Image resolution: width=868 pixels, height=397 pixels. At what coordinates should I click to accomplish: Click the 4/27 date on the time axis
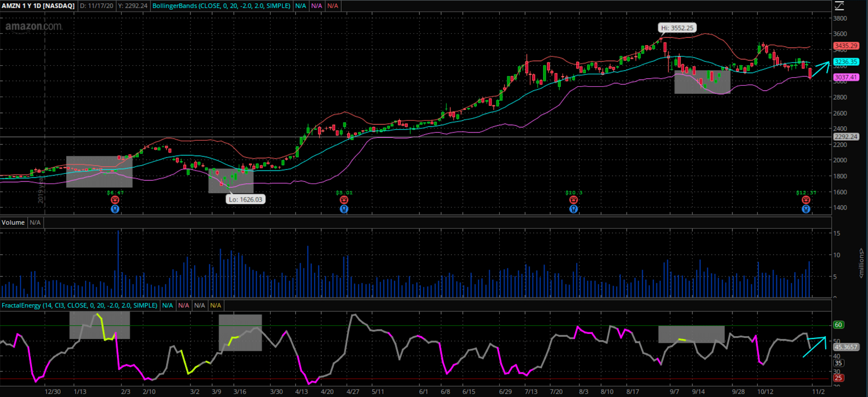click(x=353, y=392)
